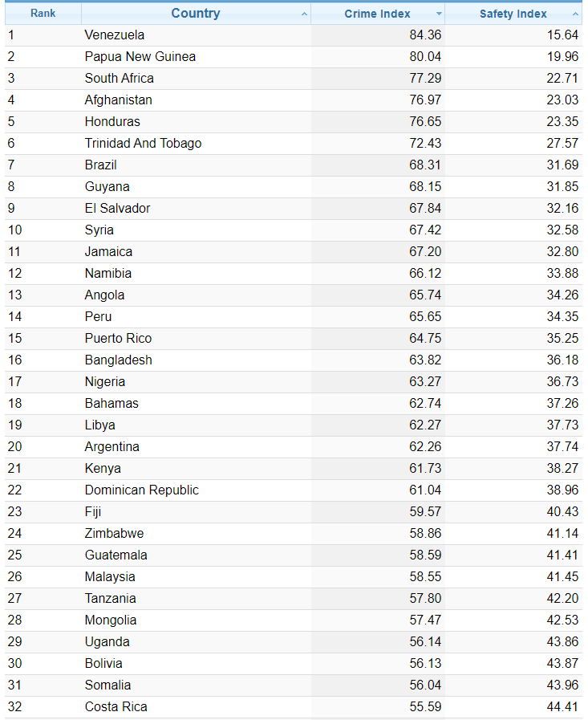This screenshot has width=588, height=720.
Task: Click the Crime Index descending sort arrow
Action: [439, 14]
